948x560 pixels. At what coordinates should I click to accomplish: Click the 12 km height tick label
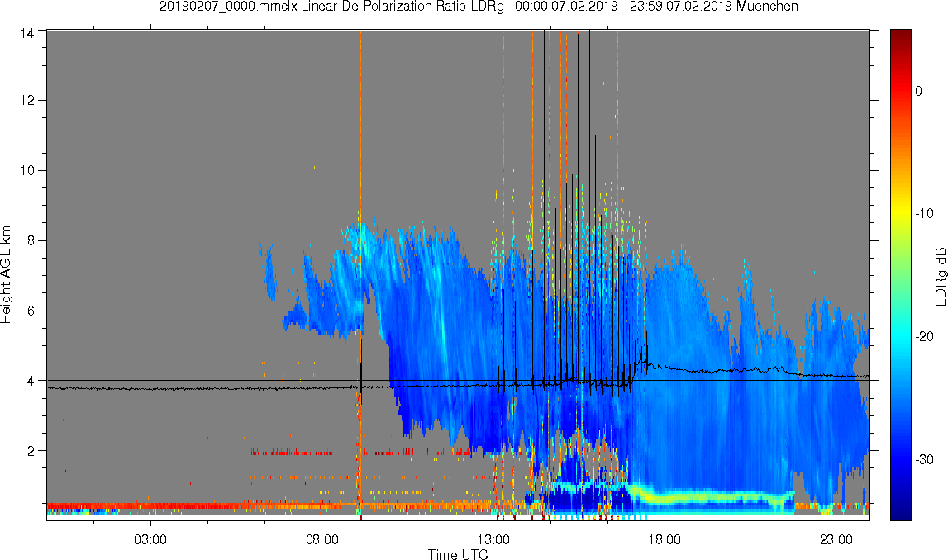[x=26, y=100]
